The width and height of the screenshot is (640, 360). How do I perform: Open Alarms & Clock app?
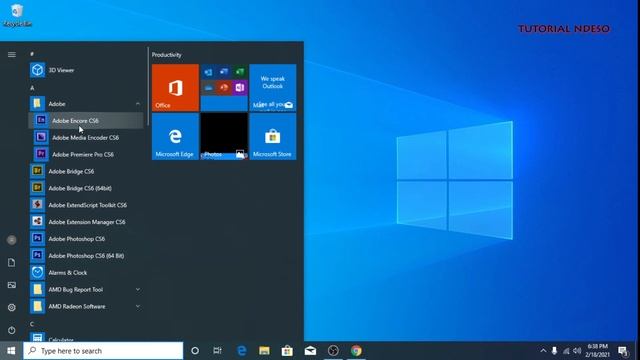[x=86, y=273]
